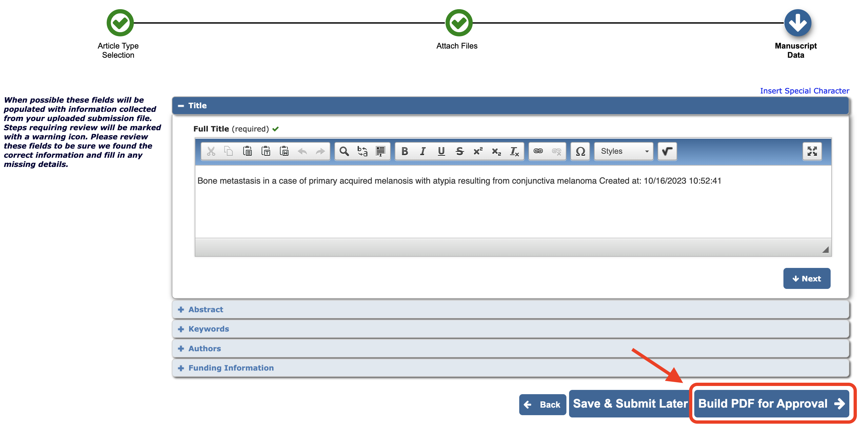This screenshot has height=425, width=868.
Task: Click the Remove Format icon
Action: point(514,151)
